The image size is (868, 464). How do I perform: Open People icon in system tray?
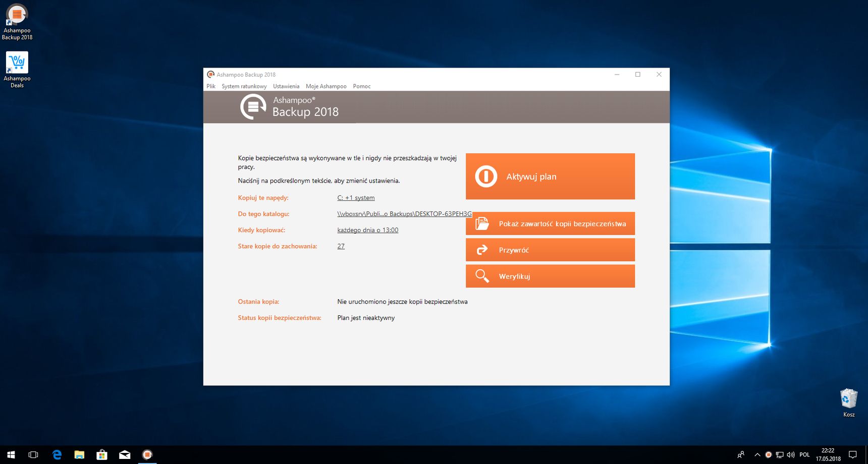click(x=741, y=454)
